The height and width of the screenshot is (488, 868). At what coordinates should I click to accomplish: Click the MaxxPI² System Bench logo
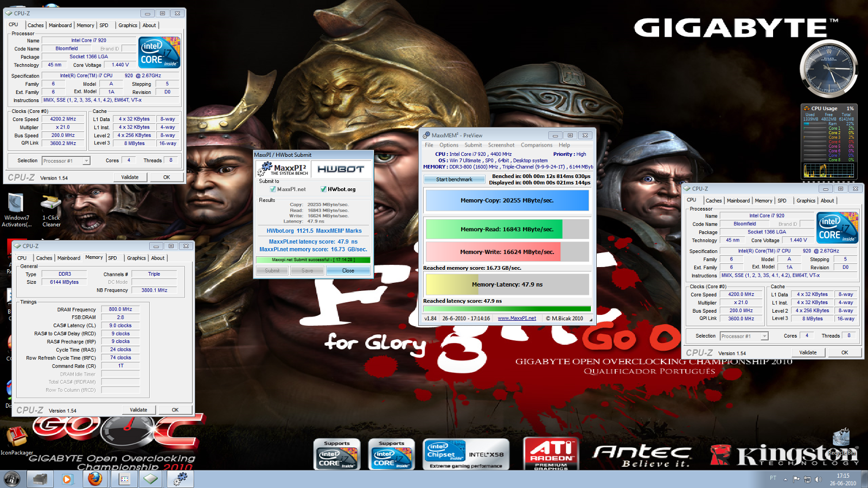(x=283, y=169)
